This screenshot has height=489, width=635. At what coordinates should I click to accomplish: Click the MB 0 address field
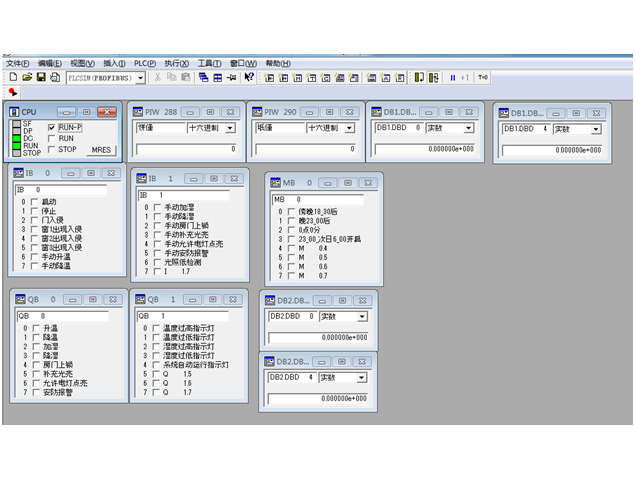click(318, 199)
